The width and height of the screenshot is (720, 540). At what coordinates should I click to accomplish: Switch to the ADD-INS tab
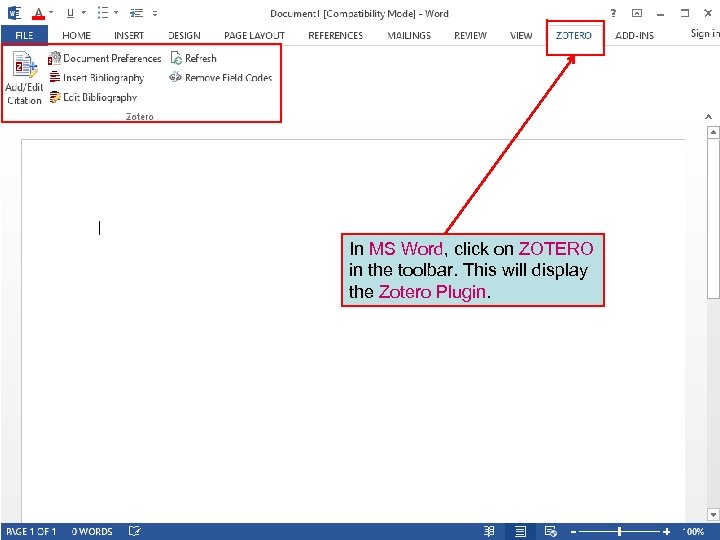pyautogui.click(x=634, y=35)
